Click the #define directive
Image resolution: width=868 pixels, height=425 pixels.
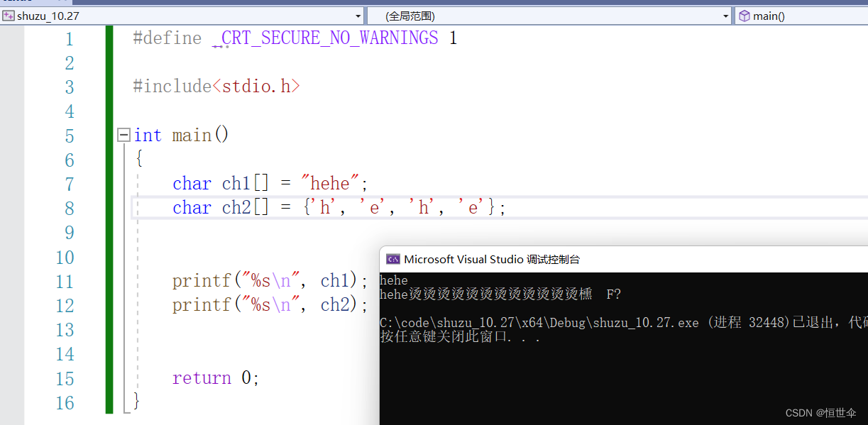167,38
